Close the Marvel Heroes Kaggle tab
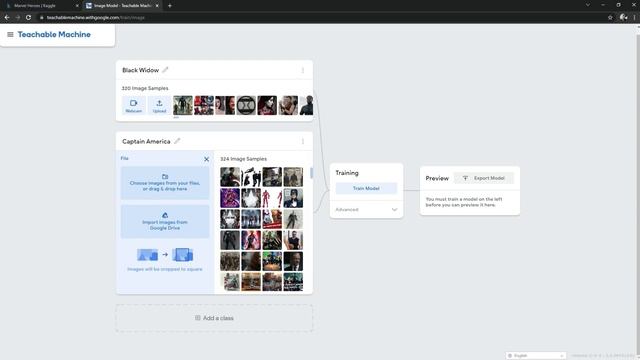Screen dimensions: 640x360 (77, 6)
